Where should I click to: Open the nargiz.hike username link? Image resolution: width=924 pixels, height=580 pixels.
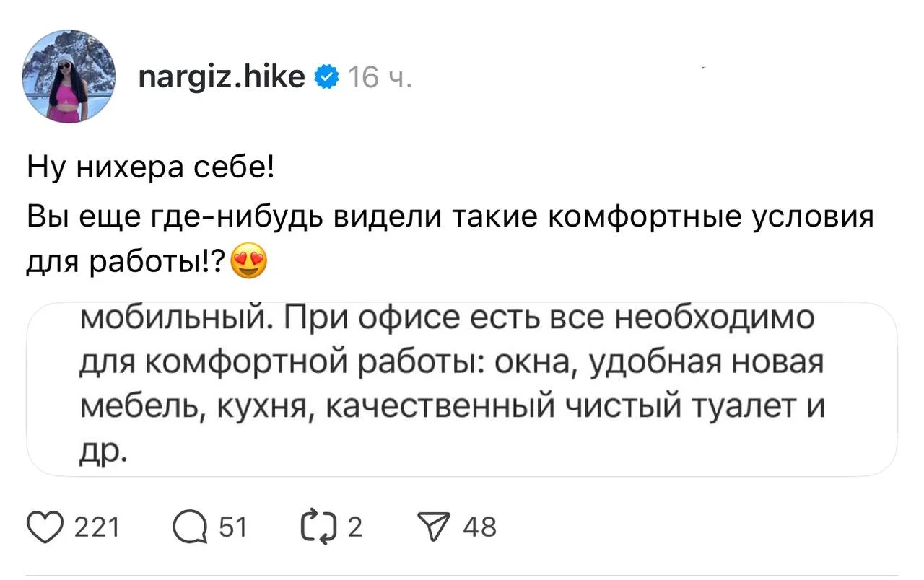click(x=220, y=76)
